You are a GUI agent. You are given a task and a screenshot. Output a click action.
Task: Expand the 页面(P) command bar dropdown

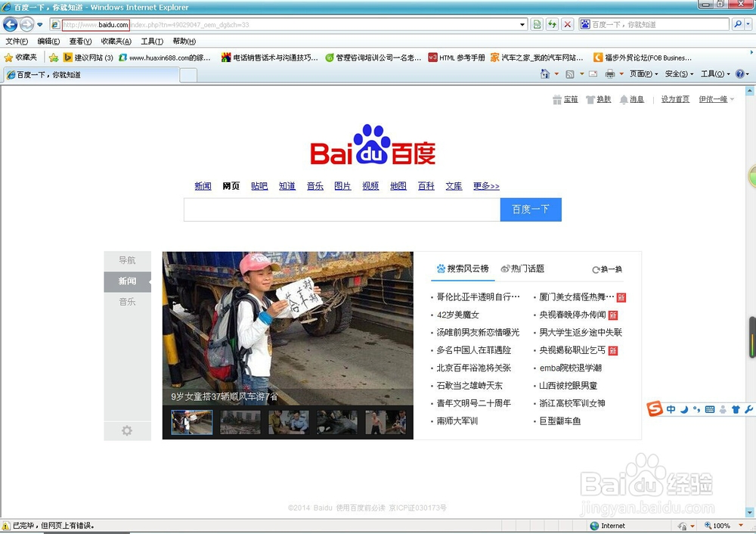(643, 74)
